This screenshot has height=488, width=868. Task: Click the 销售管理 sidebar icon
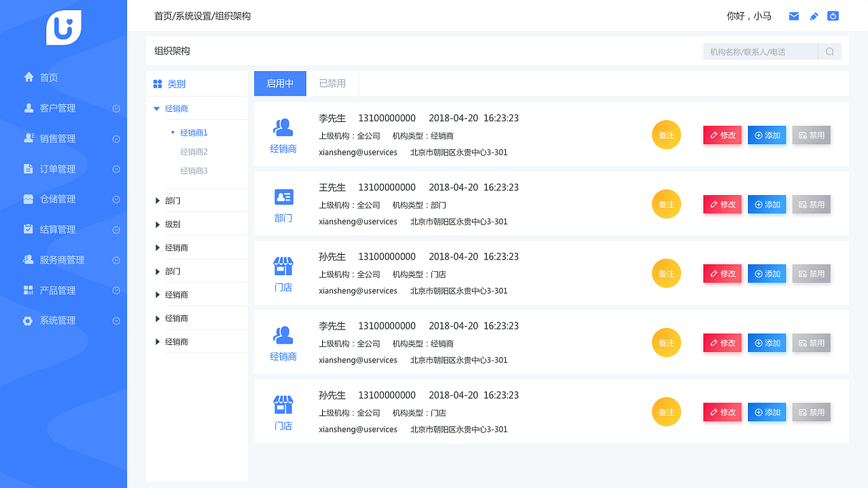pos(28,138)
